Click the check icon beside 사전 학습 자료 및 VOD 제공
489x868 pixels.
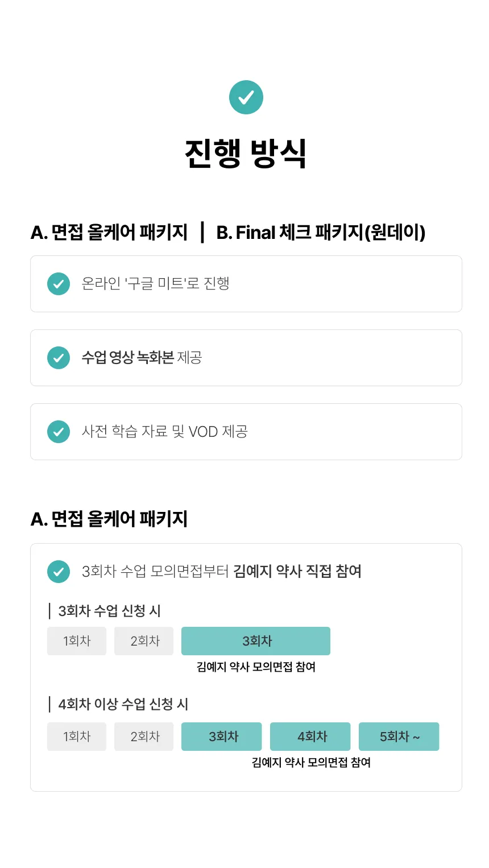click(x=59, y=432)
